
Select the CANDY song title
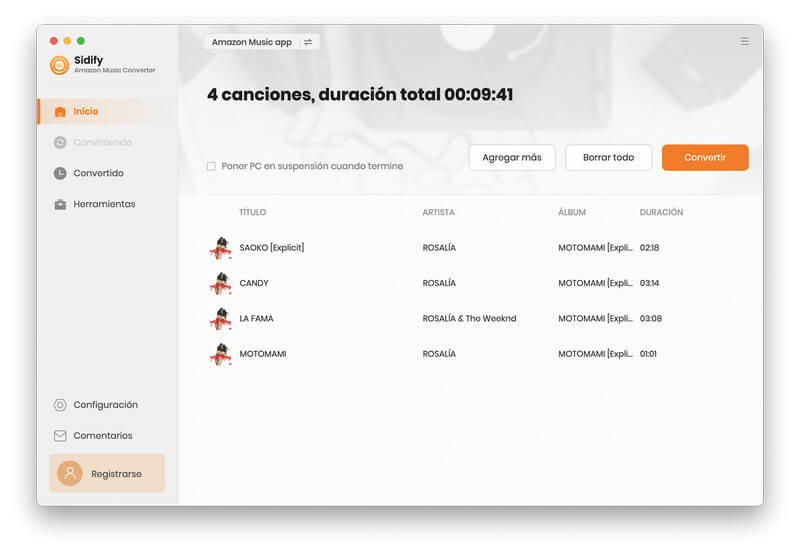pos(254,283)
